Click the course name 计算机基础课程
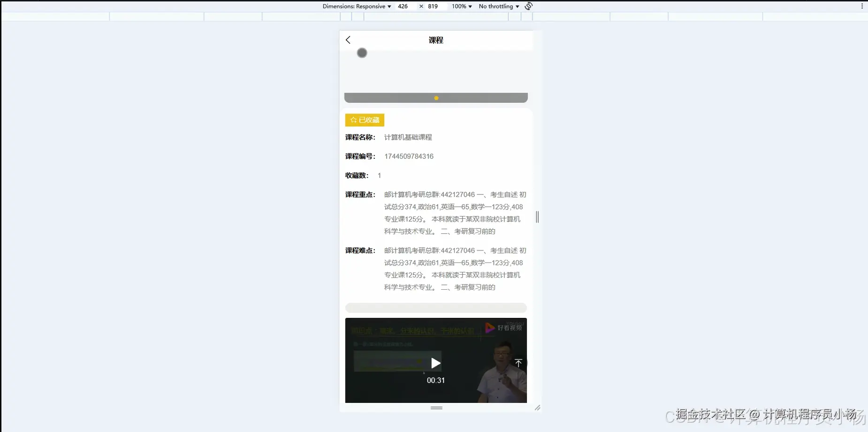The image size is (868, 432). tap(408, 137)
